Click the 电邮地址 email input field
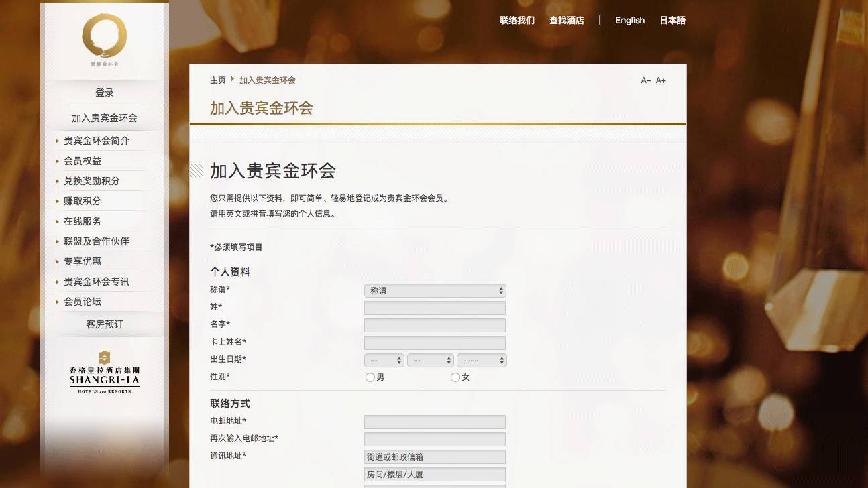The image size is (868, 488). pyautogui.click(x=435, y=422)
